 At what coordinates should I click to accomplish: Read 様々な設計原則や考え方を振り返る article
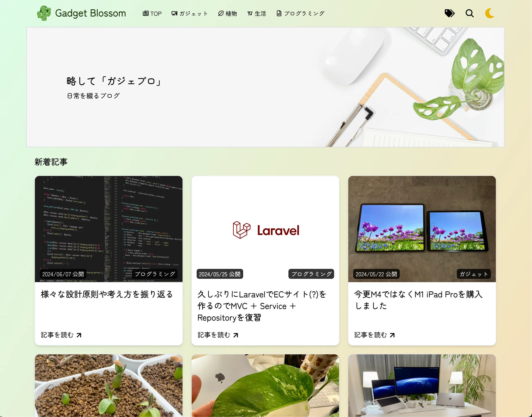107,294
